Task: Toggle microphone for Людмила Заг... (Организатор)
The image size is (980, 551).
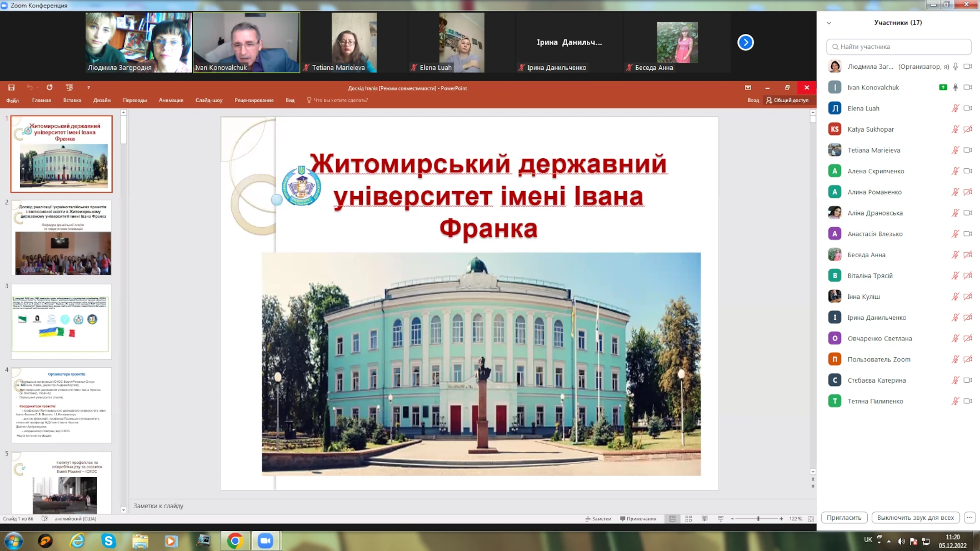Action: point(956,67)
